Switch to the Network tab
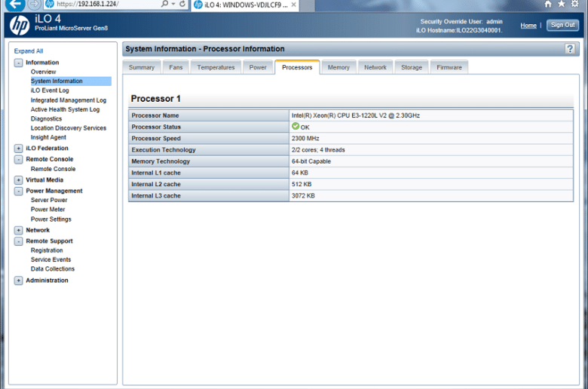The width and height of the screenshot is (588, 389). [375, 67]
